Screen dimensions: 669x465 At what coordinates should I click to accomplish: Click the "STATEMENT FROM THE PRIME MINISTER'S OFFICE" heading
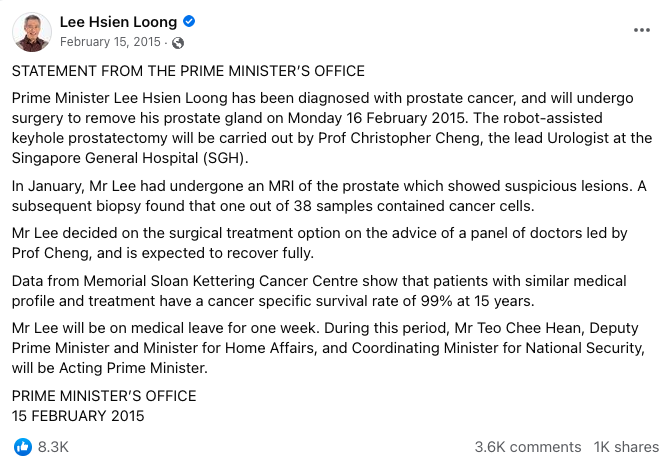(188, 71)
